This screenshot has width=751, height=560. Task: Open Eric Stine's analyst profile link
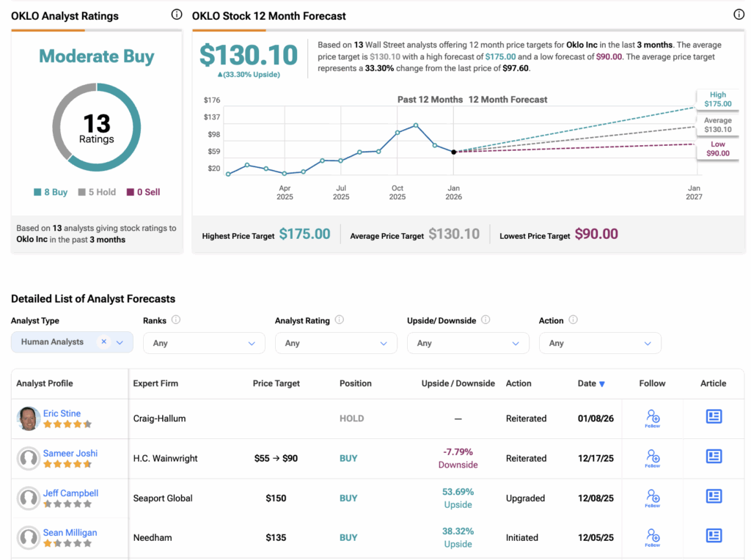(62, 413)
